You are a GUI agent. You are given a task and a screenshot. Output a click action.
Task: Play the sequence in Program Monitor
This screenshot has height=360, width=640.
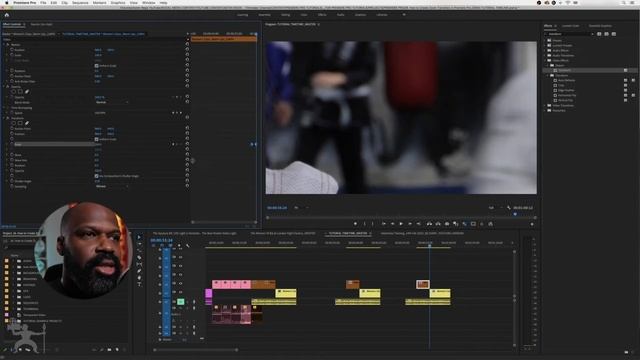tap(401, 224)
